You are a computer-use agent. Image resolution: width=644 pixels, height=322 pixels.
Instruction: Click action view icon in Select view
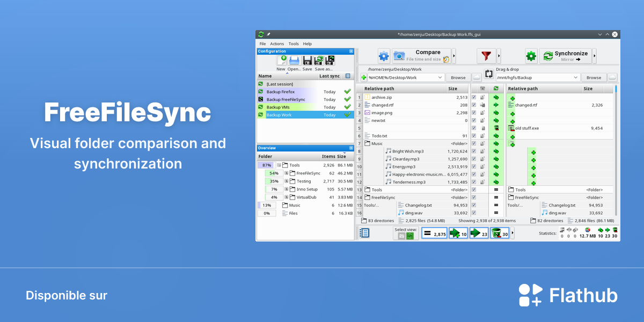pos(410,236)
